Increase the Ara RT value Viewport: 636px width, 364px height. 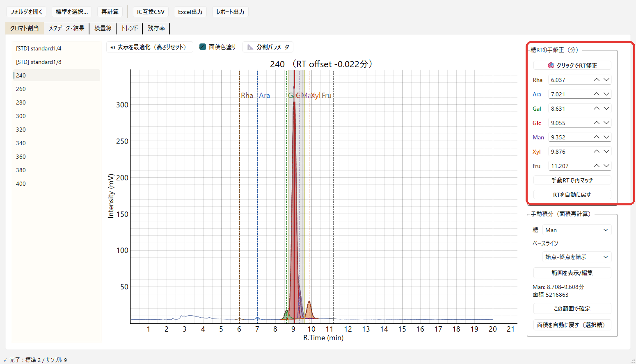tap(597, 94)
